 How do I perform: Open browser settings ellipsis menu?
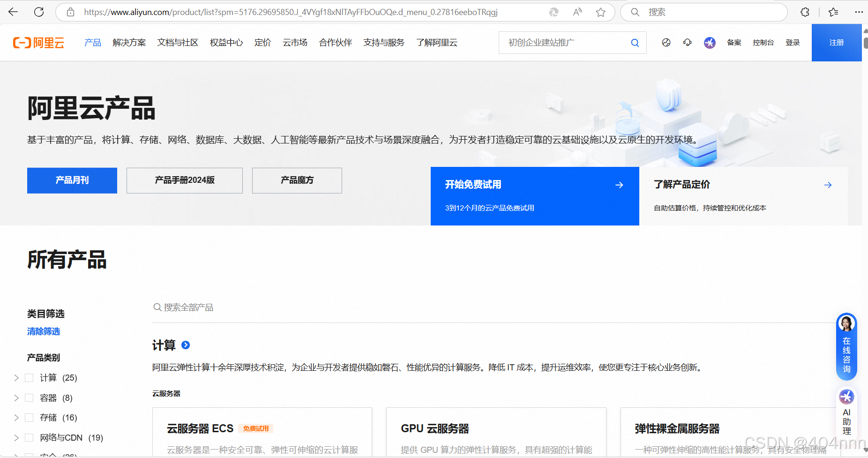point(859,12)
